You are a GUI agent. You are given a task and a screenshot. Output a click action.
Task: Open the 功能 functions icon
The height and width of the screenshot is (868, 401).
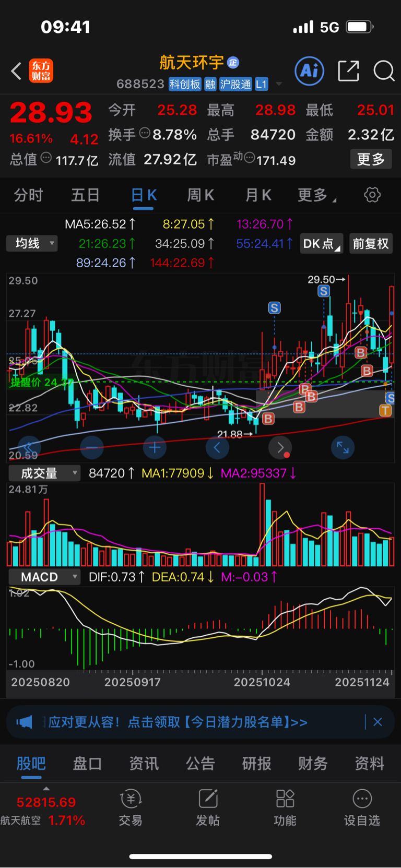coord(285,799)
